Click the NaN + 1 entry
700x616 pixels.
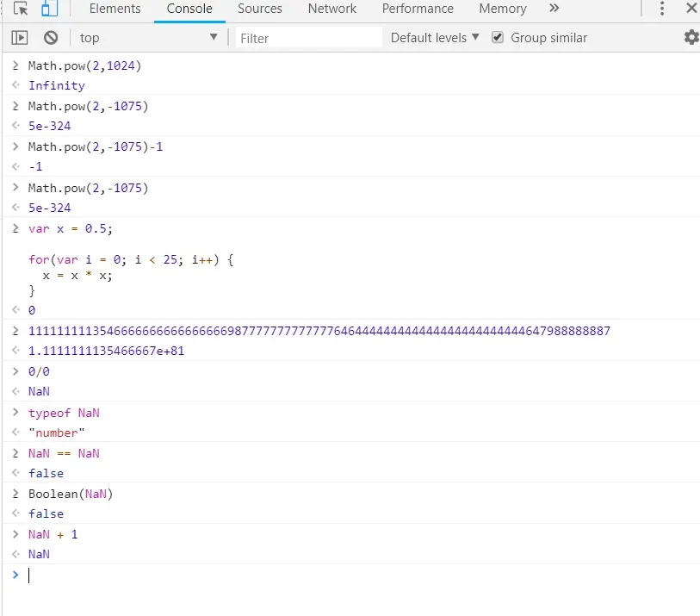[x=53, y=535]
